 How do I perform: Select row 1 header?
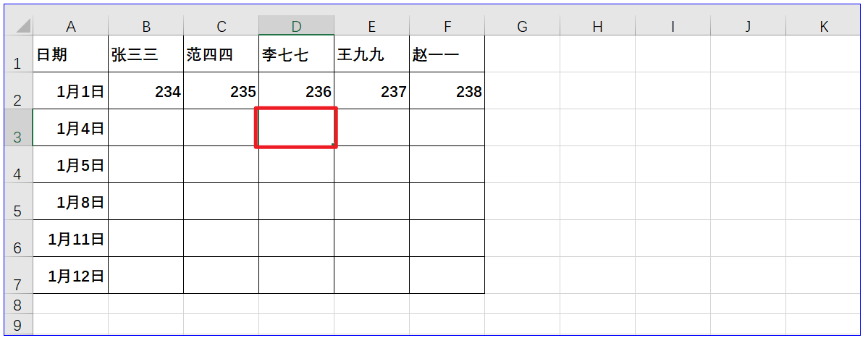tap(18, 54)
